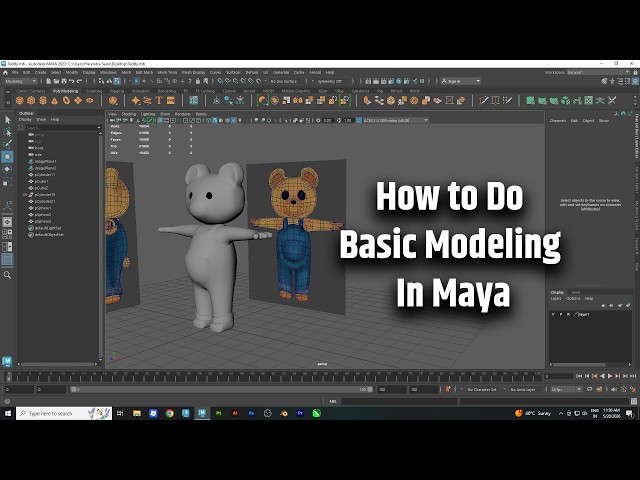This screenshot has width=640, height=480.
Task: Click the Redo arrow in status line
Action: [x=80, y=81]
